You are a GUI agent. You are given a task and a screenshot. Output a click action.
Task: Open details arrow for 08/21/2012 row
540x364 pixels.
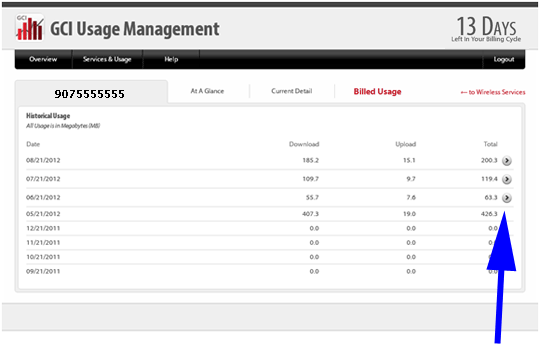(x=507, y=160)
